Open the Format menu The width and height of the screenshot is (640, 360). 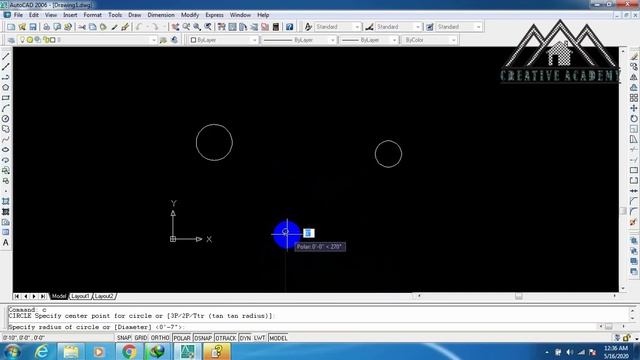point(93,15)
